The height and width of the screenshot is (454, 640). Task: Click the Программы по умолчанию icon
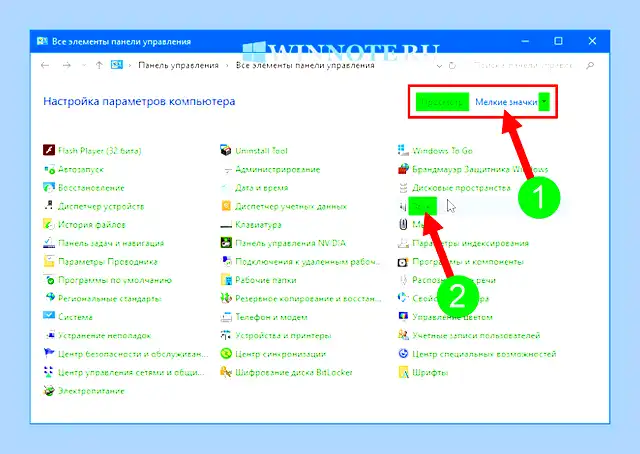(49, 280)
